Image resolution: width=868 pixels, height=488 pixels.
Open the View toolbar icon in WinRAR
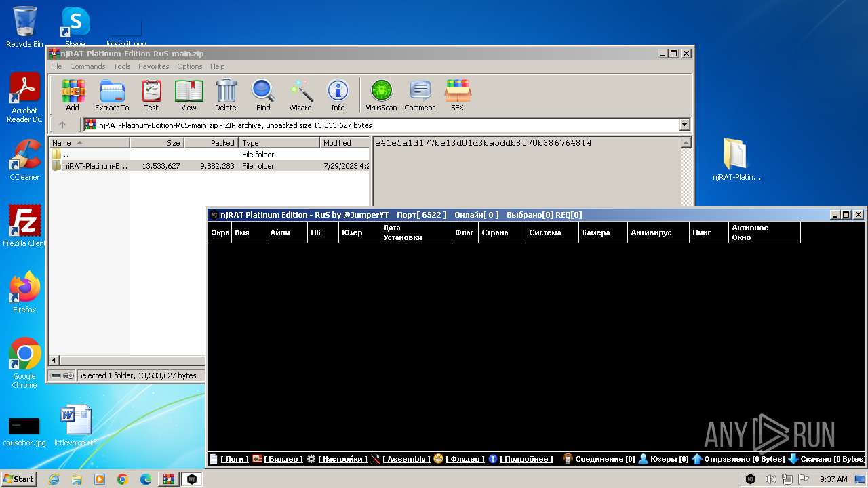coord(189,95)
